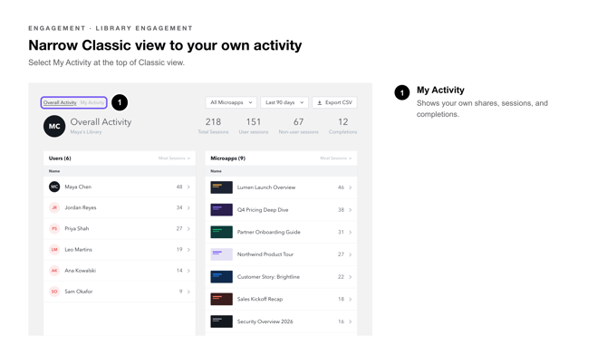Image resolution: width=607 pixels, height=364 pixels.
Task: Select the Maya Chen user name
Action: [78, 187]
